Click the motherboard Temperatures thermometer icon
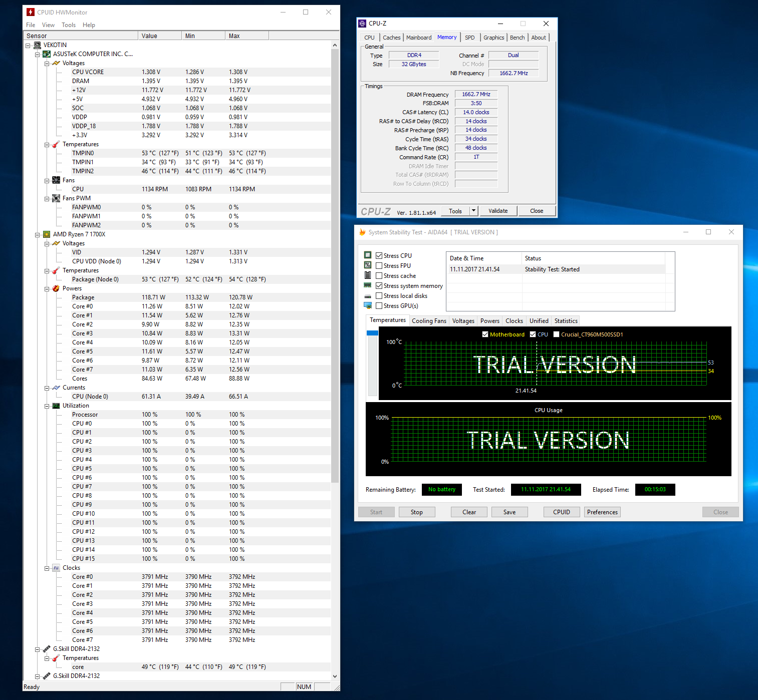This screenshot has height=700, width=758. click(56, 144)
